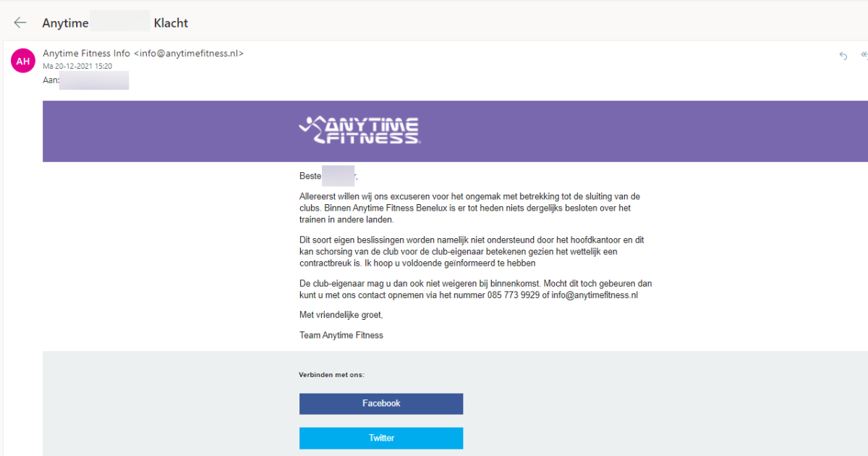Click the "Verbinden met ons:" label
This screenshot has height=456, width=868.
pyautogui.click(x=331, y=375)
